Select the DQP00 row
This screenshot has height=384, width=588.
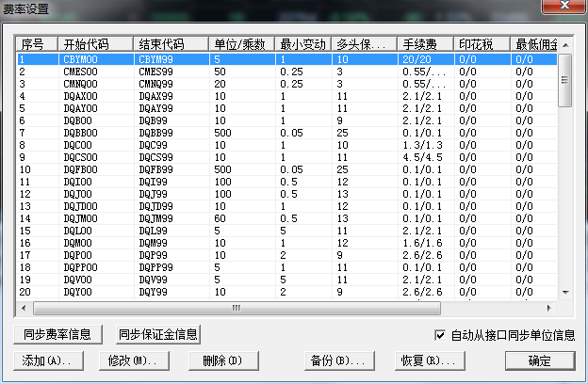tap(286, 255)
